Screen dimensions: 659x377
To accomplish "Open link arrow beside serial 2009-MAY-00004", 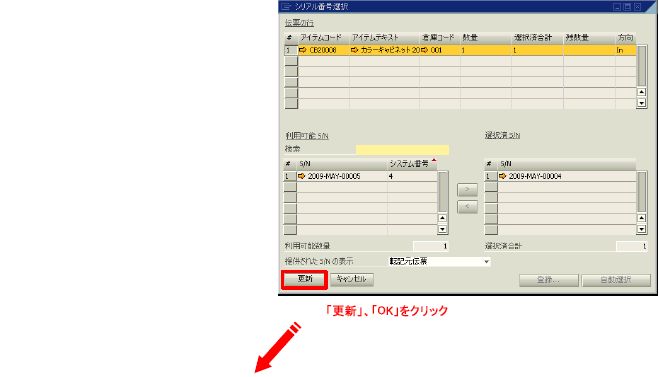I will point(502,176).
